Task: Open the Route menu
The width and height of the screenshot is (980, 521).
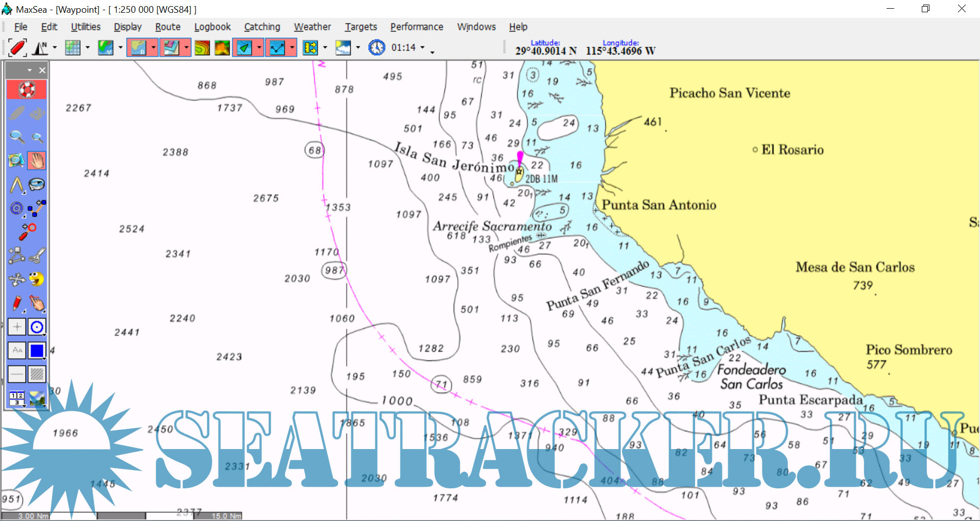Action: 168,27
